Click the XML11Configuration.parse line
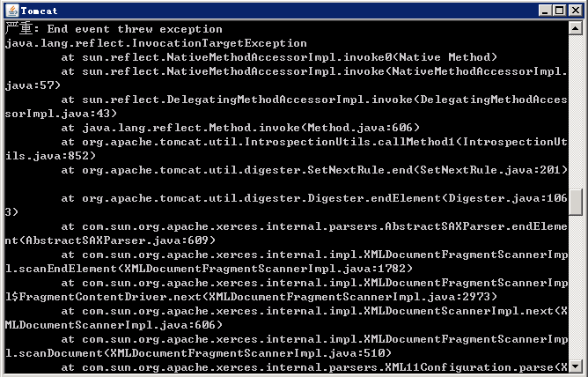 click(x=314, y=367)
